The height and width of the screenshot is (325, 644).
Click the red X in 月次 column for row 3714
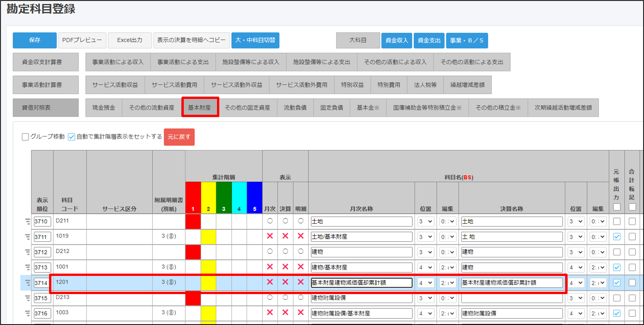pyautogui.click(x=270, y=282)
